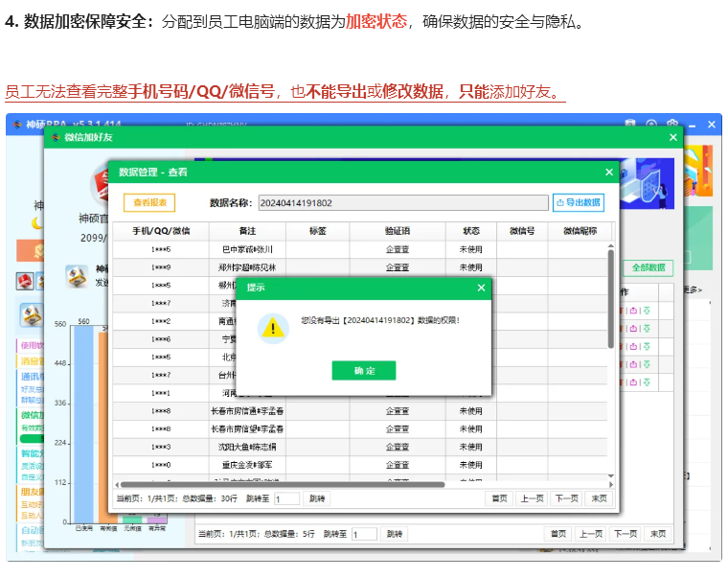Click 跳转至 page input in 微信加好友 pager
The image size is (728, 578).
[364, 534]
